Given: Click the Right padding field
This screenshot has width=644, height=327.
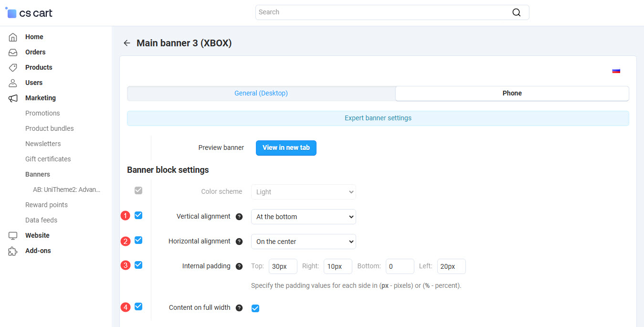Looking at the screenshot, I should click(x=338, y=266).
